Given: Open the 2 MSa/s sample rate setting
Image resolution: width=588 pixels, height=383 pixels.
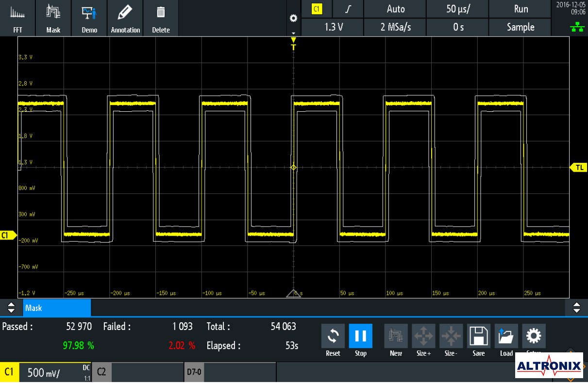Looking at the screenshot, I should (x=396, y=27).
